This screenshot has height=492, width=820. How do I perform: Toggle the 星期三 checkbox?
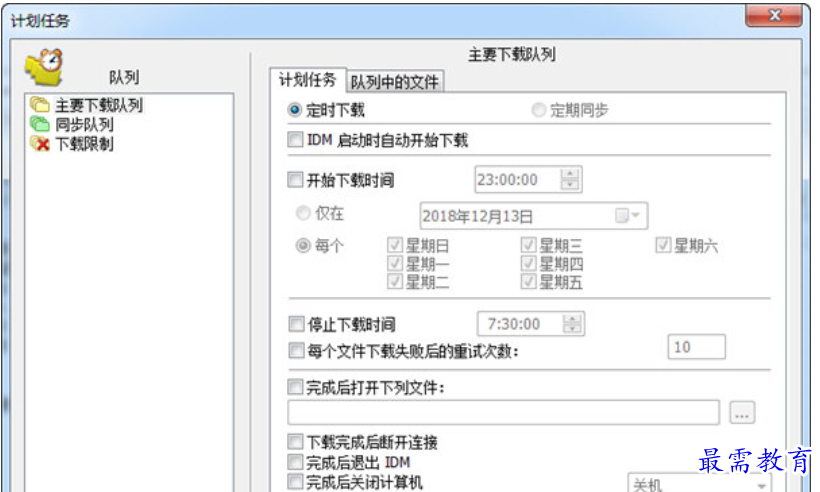(x=528, y=245)
